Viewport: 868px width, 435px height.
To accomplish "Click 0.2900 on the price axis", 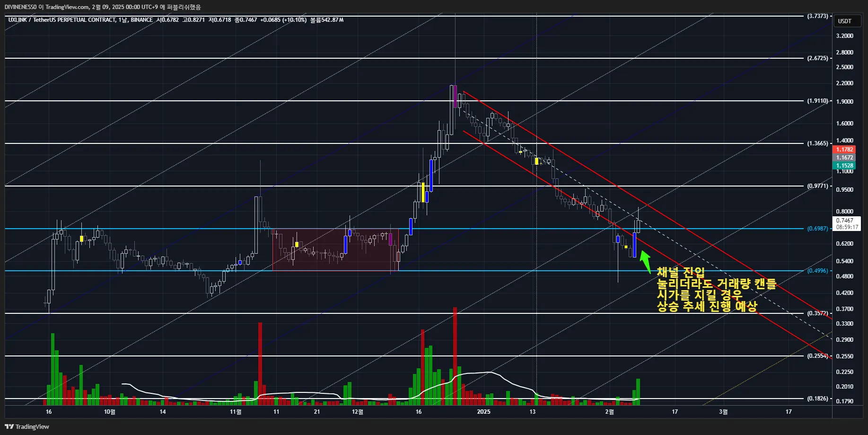I will pos(844,340).
